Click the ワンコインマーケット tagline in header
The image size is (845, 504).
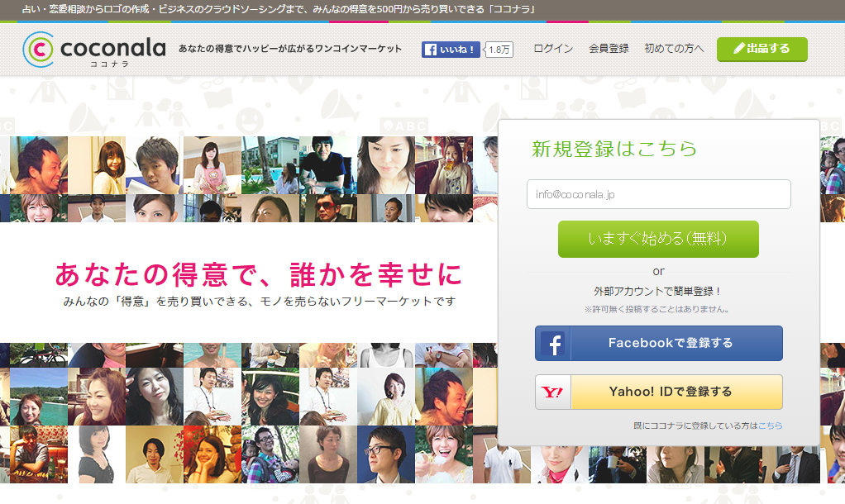[x=290, y=49]
